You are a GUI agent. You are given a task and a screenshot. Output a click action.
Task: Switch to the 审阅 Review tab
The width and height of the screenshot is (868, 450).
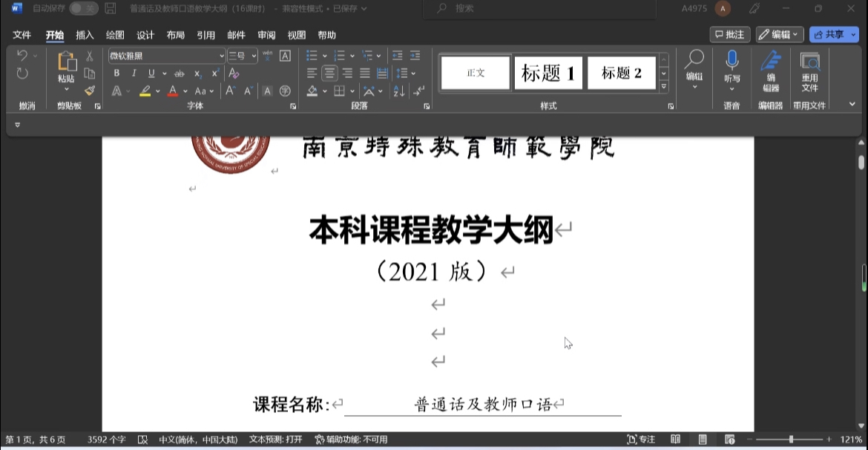(266, 35)
